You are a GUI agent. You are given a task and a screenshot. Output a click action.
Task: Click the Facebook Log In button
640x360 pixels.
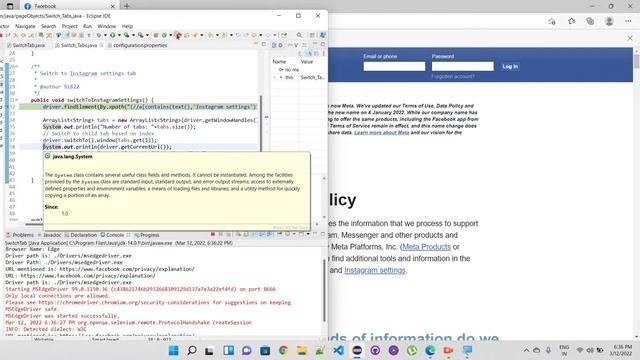tap(510, 67)
